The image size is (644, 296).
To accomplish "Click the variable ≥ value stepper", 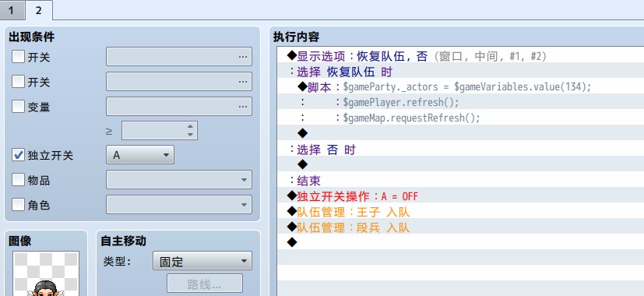I will click(x=190, y=131).
